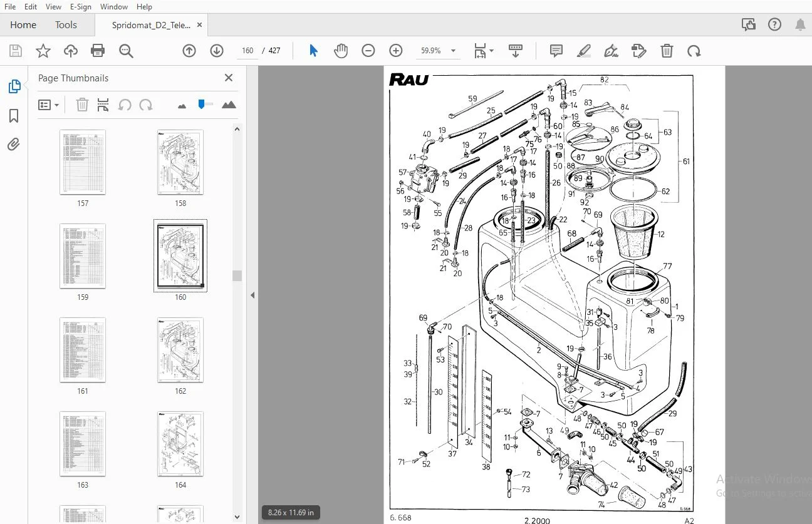Select page 164 thumbnail
This screenshot has width=812, height=524.
pyautogui.click(x=180, y=444)
